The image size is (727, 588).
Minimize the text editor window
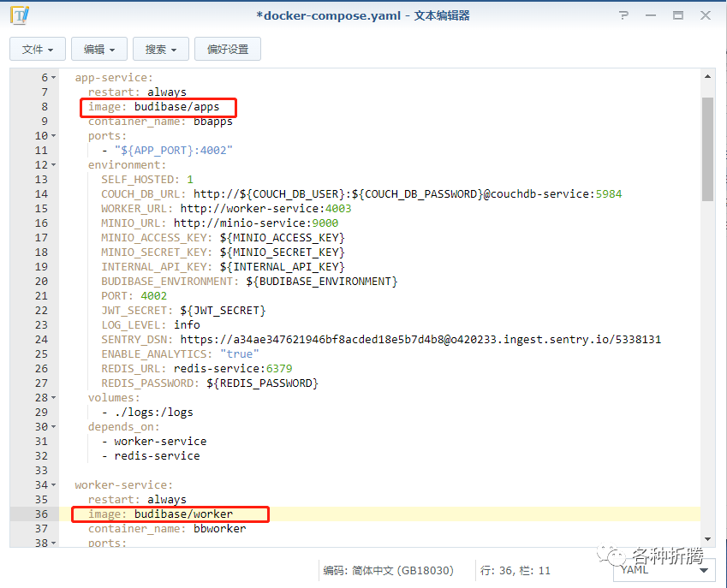point(651,15)
